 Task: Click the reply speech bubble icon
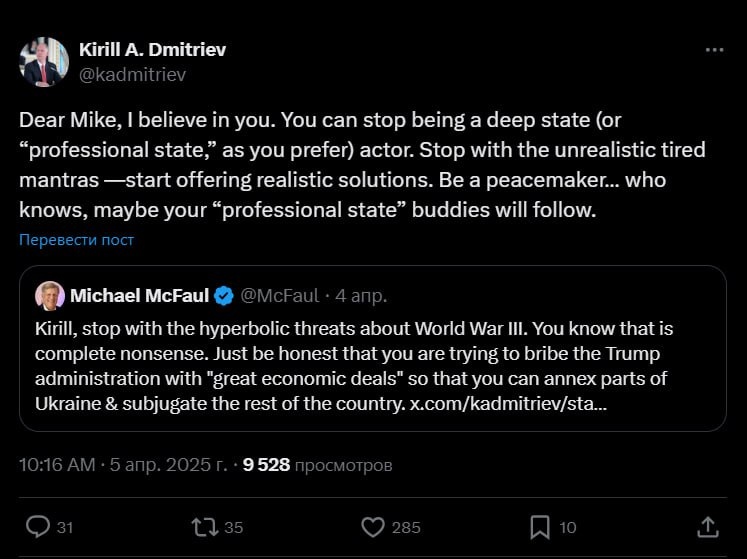(38, 526)
